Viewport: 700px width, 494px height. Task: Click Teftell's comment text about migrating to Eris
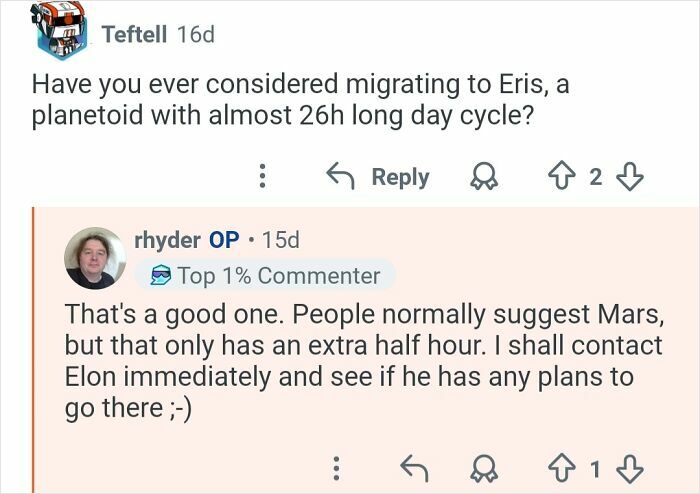tap(300, 100)
